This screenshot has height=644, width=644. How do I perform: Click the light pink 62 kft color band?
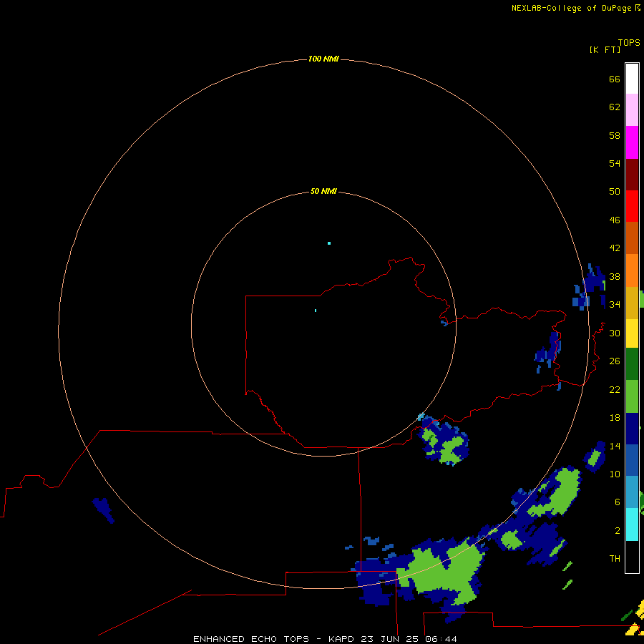click(x=632, y=109)
